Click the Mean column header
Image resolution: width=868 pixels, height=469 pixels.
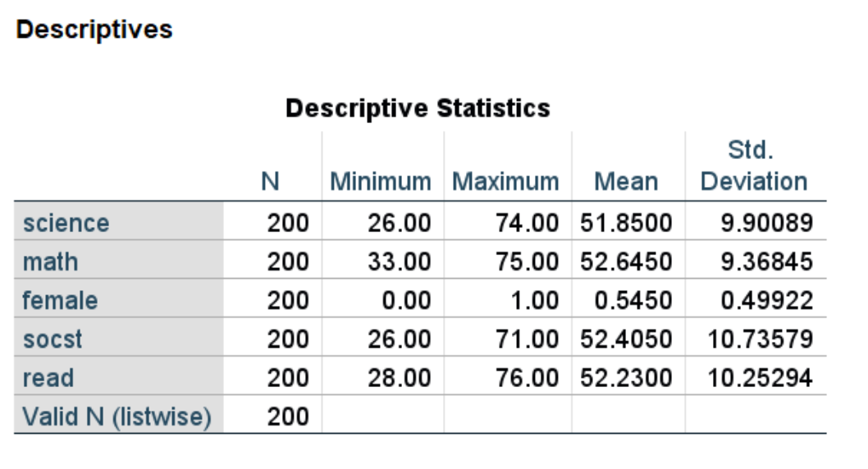pos(626,181)
